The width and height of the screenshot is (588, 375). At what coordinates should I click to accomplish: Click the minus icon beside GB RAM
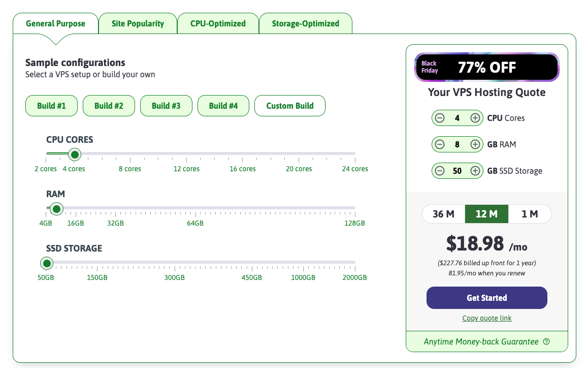coord(440,144)
